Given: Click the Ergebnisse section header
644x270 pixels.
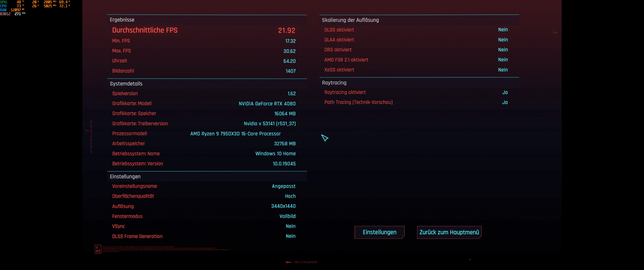Looking at the screenshot, I should pos(122,20).
